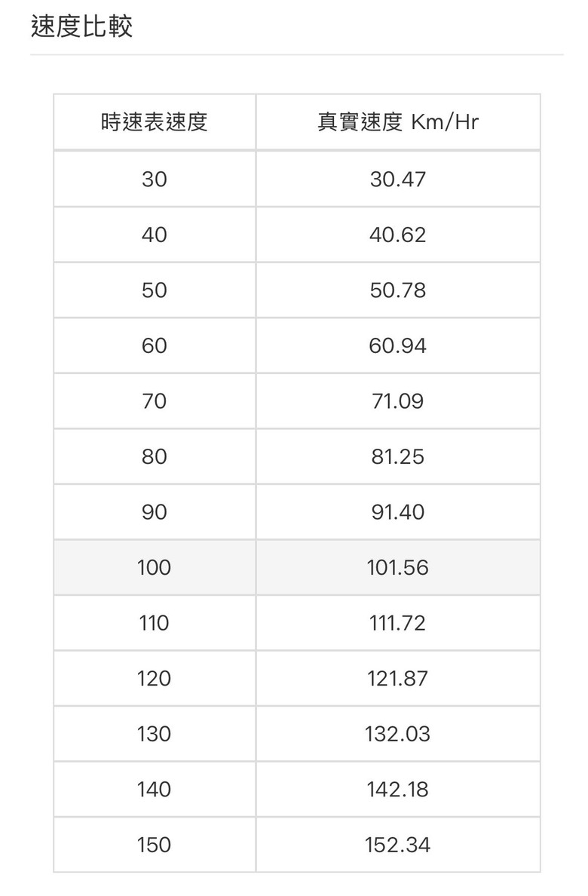Click the 速度比較 heading
The height and width of the screenshot is (896, 588).
click(x=81, y=27)
